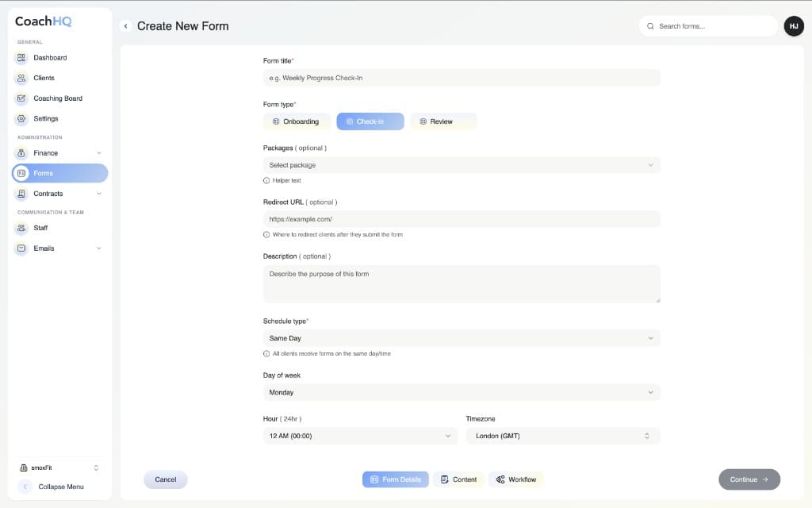Switch to the Content tab

[x=458, y=479]
